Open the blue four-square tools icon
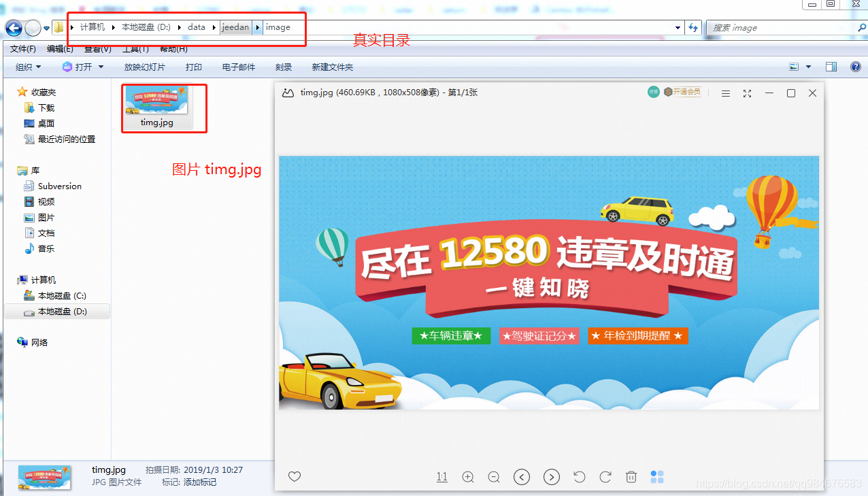Viewport: 868px width, 496px height. click(656, 477)
